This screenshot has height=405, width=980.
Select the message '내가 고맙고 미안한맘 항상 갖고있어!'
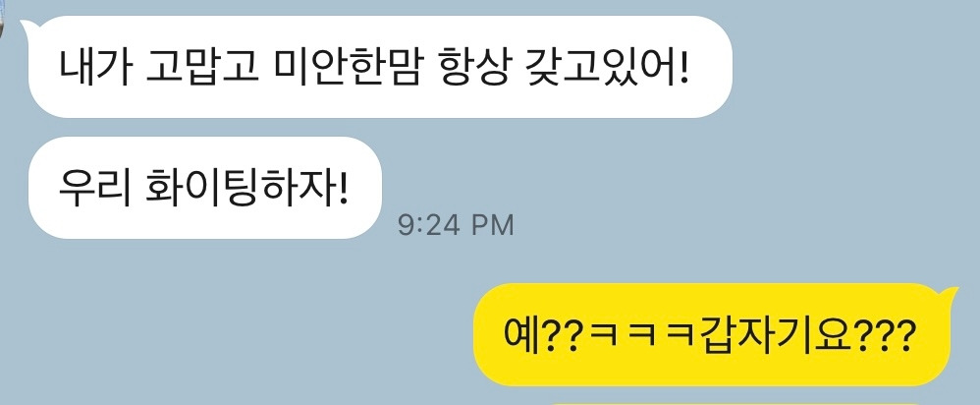(380, 66)
